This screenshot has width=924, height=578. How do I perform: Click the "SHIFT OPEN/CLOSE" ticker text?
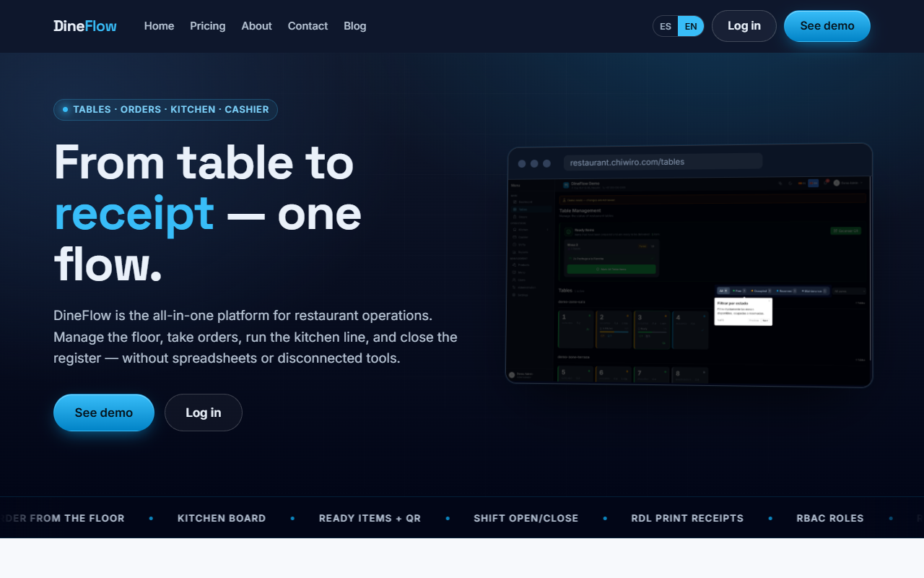tap(526, 518)
